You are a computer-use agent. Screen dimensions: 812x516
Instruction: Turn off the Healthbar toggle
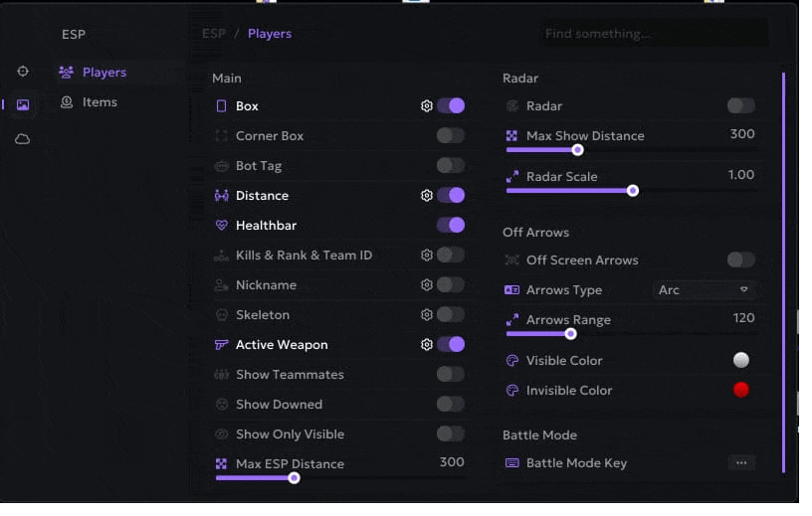(450, 226)
